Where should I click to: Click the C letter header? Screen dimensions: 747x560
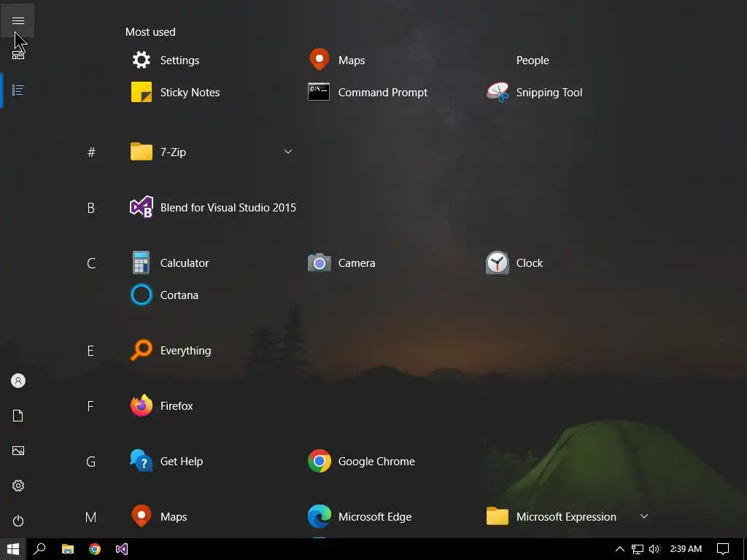click(91, 262)
